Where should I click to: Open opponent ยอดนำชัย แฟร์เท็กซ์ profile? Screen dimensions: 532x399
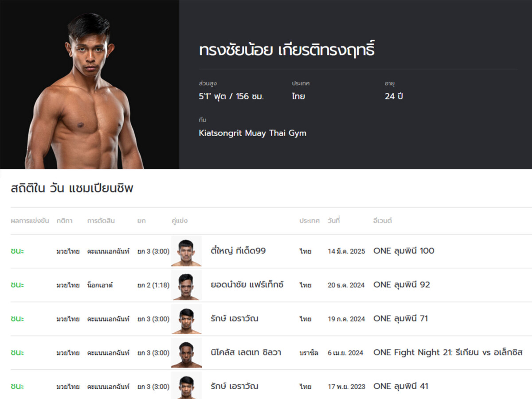pos(247,285)
